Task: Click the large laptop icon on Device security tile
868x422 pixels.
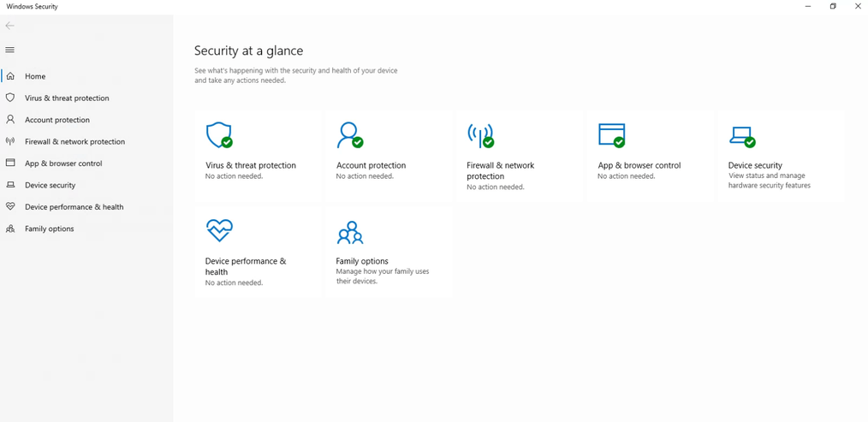Action: click(x=742, y=136)
